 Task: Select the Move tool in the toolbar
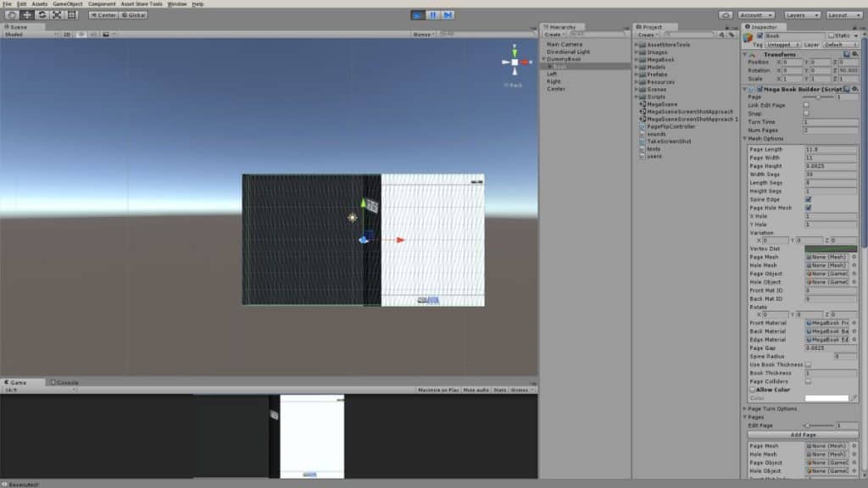pos(26,15)
